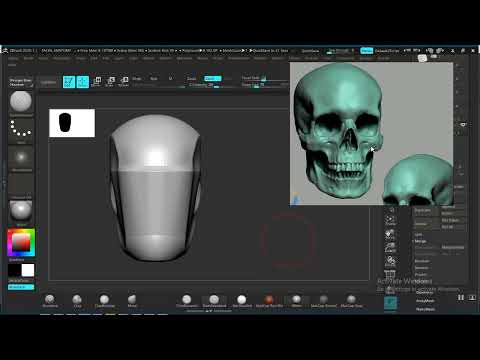Select the white main color swatch
This screenshot has width=480, height=360.
click(x=28, y=270)
